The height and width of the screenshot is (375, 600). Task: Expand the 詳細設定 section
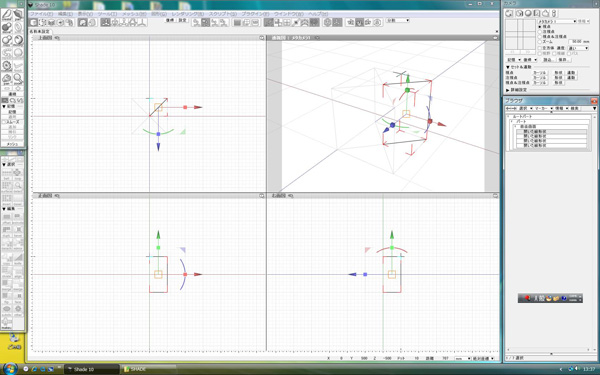[x=508, y=90]
